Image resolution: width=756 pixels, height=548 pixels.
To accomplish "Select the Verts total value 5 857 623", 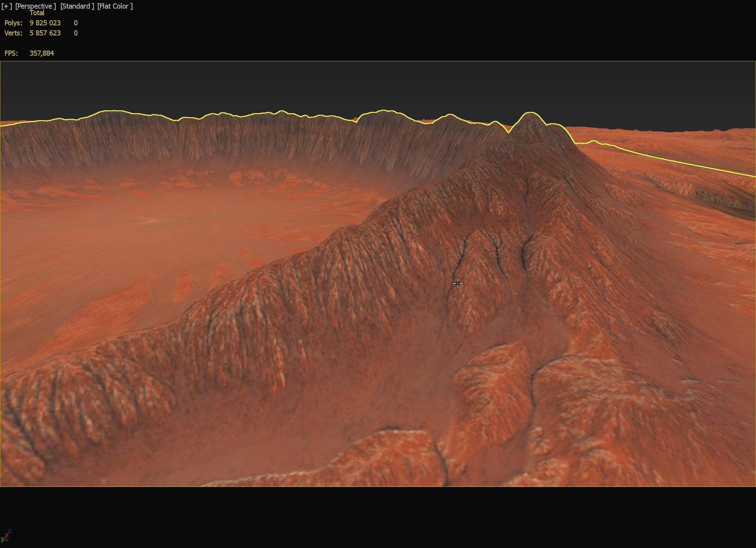I will 45,33.
